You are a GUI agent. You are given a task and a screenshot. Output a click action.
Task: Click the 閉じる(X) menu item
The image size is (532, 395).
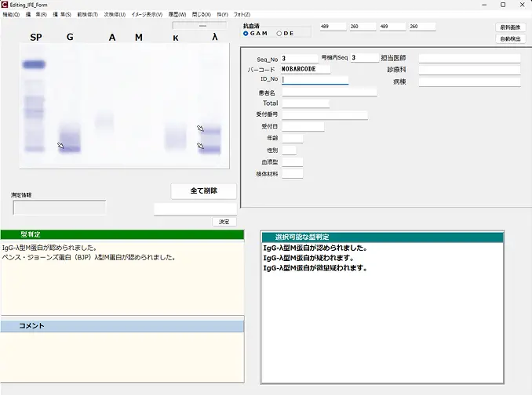(x=202, y=15)
